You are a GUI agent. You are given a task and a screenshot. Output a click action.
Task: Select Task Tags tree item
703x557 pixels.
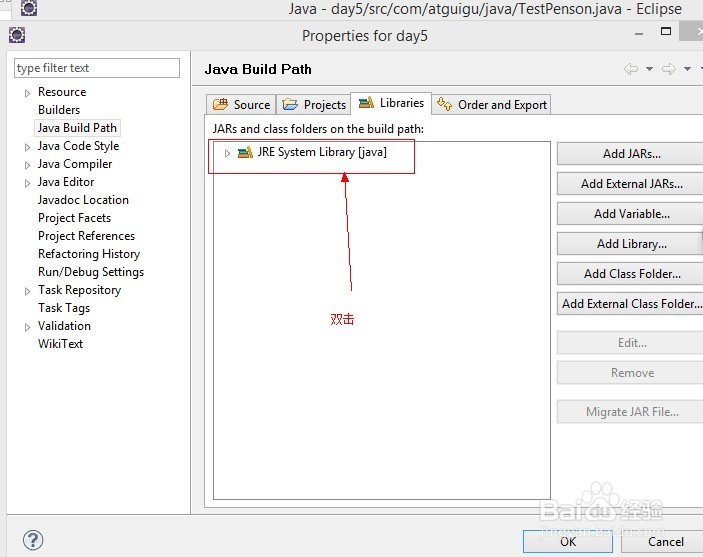(64, 308)
